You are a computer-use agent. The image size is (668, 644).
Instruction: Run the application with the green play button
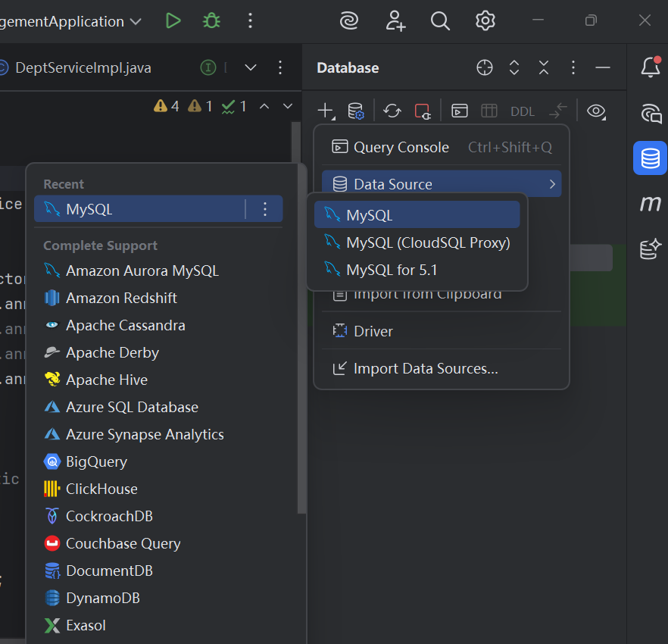(x=173, y=20)
